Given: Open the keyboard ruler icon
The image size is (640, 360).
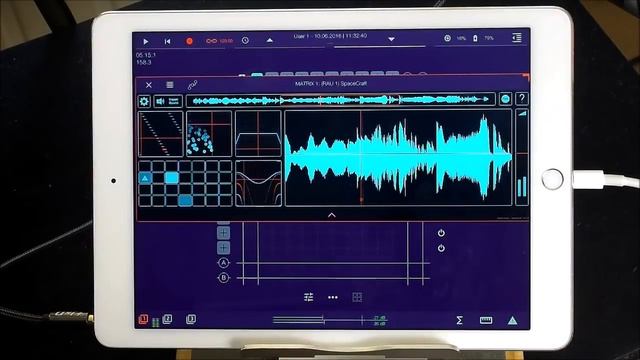Looking at the screenshot, I should pos(486,320).
